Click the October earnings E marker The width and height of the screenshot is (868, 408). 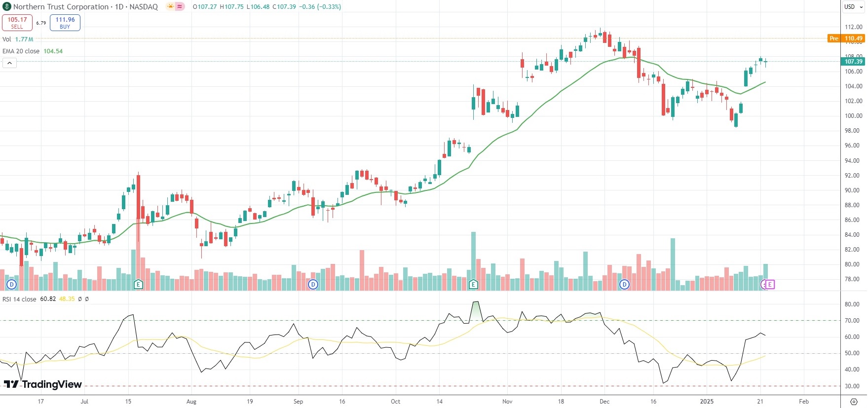pos(473,284)
